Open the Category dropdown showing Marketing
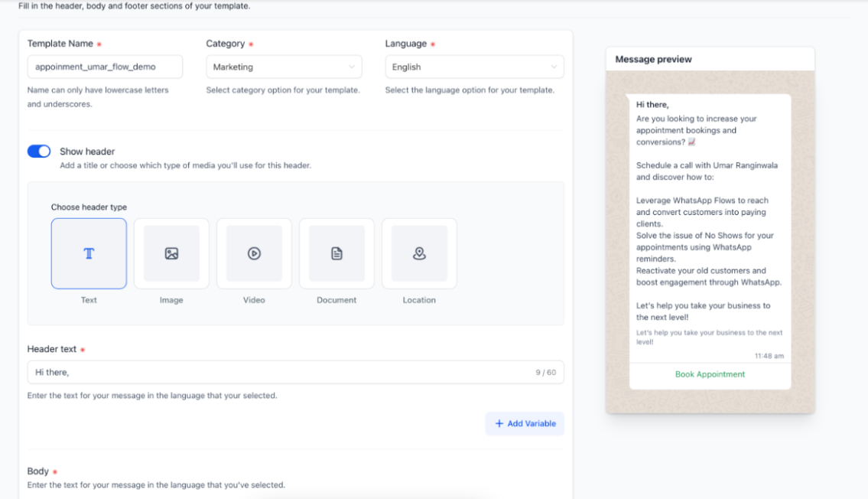The height and width of the screenshot is (499, 868). 284,67
